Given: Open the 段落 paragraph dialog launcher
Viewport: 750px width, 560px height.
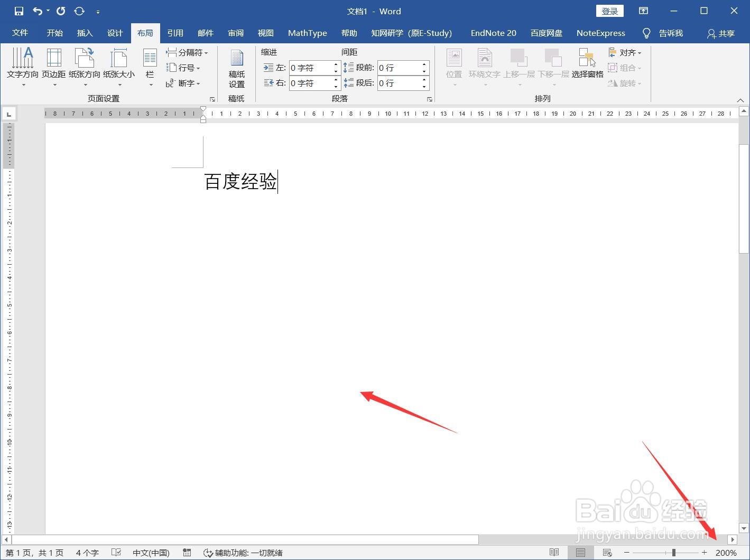Looking at the screenshot, I should [429, 99].
